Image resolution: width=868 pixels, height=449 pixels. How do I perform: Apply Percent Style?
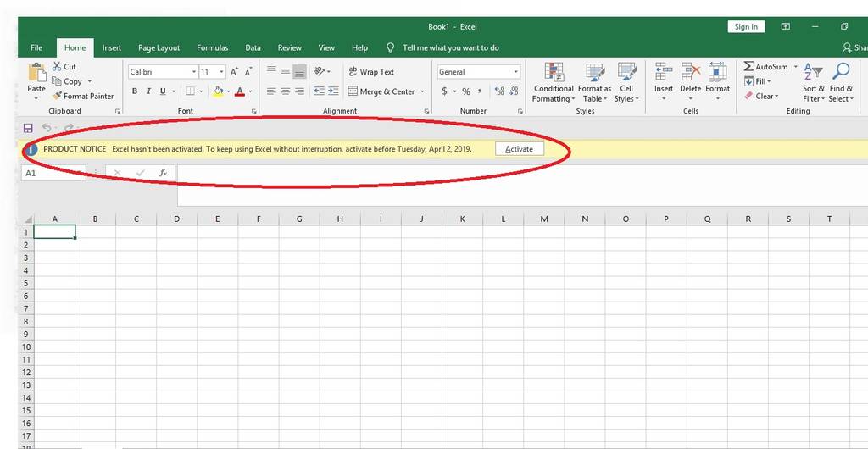pos(466,91)
